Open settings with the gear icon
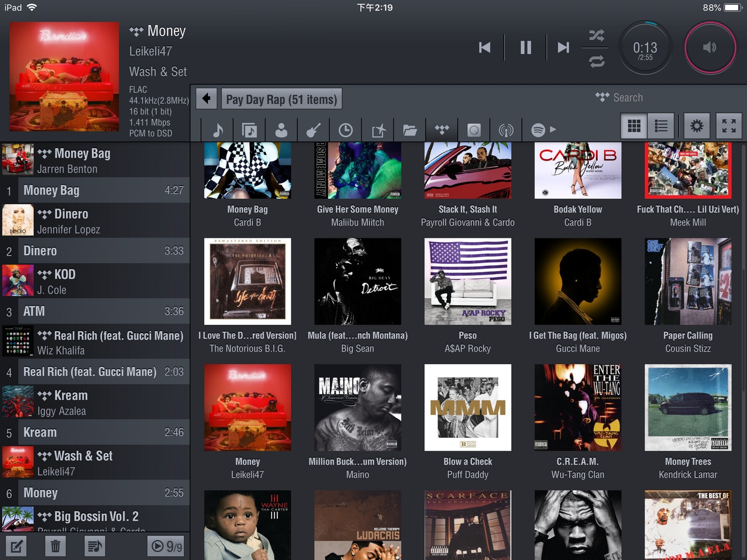 (x=697, y=126)
